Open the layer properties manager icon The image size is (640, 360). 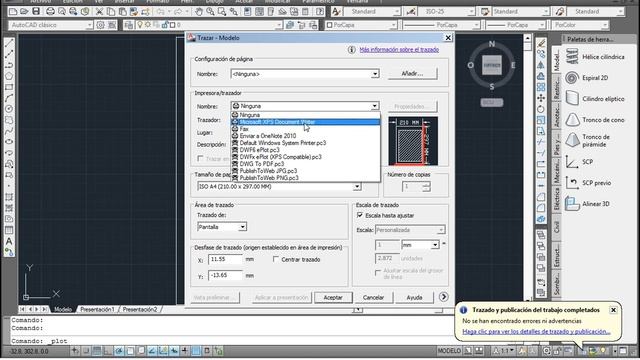[129, 25]
